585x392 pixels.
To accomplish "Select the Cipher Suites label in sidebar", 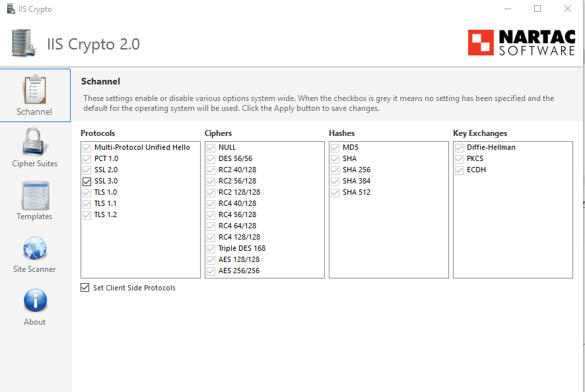I will (x=34, y=164).
